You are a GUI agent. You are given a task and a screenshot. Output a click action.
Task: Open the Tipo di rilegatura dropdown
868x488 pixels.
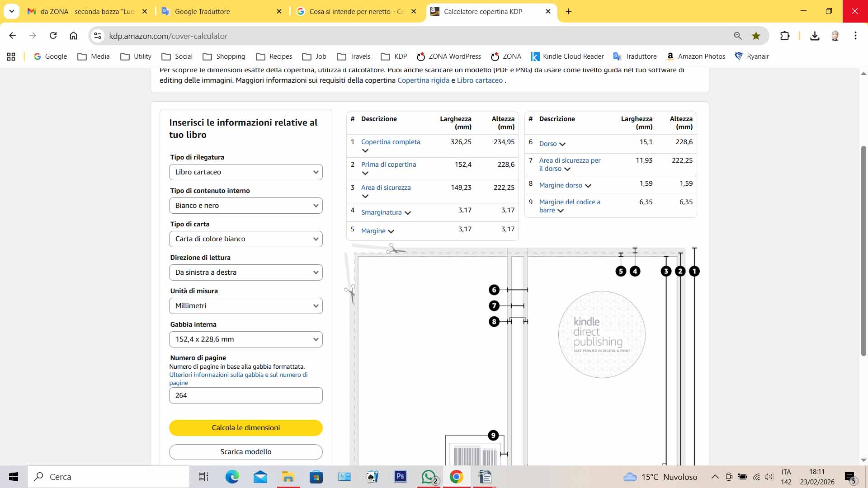tap(245, 172)
